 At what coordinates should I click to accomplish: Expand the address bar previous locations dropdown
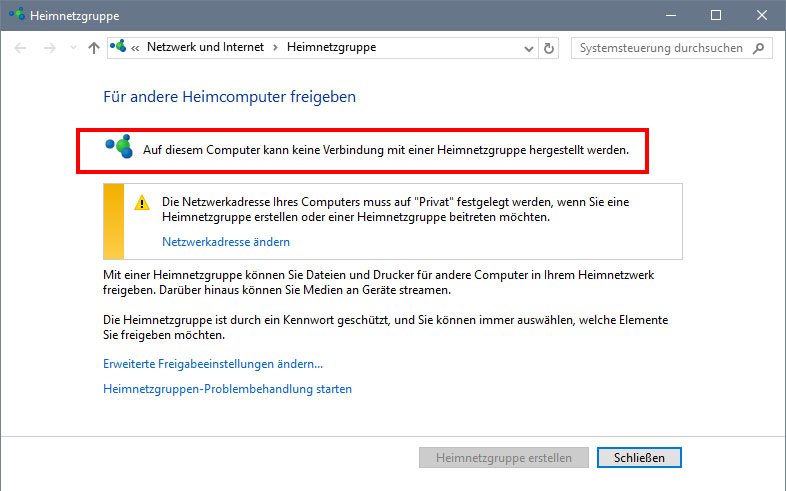[x=529, y=48]
